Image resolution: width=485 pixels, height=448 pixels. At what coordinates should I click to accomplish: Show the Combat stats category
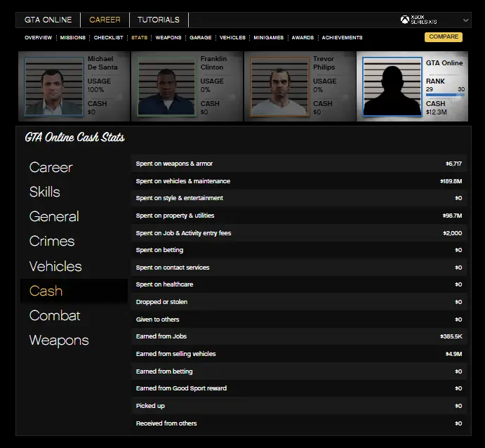(55, 315)
